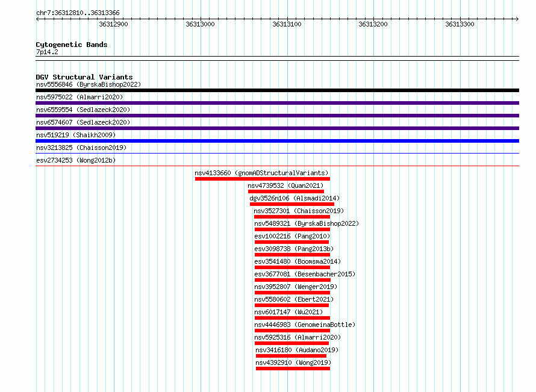The width and height of the screenshot is (536, 392).
Task: Open nsv6559554 (Sedlazeck2020) entry
Action: click(x=83, y=110)
